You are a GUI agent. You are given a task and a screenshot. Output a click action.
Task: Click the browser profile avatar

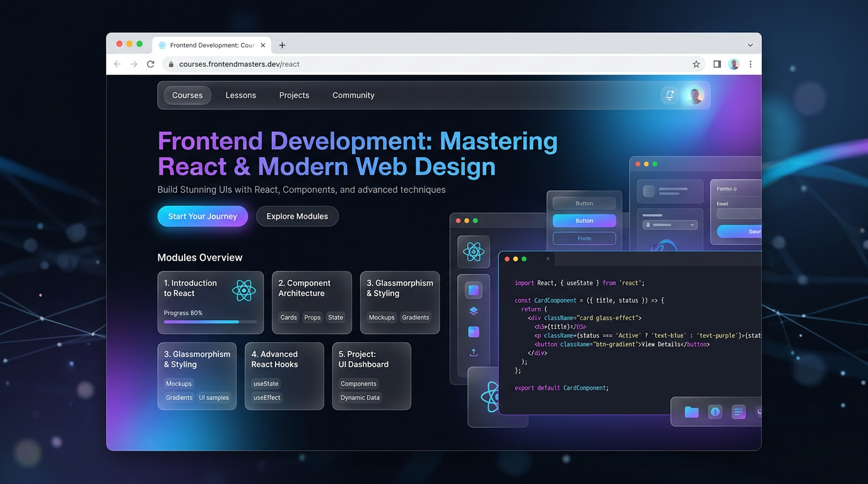[x=733, y=64]
